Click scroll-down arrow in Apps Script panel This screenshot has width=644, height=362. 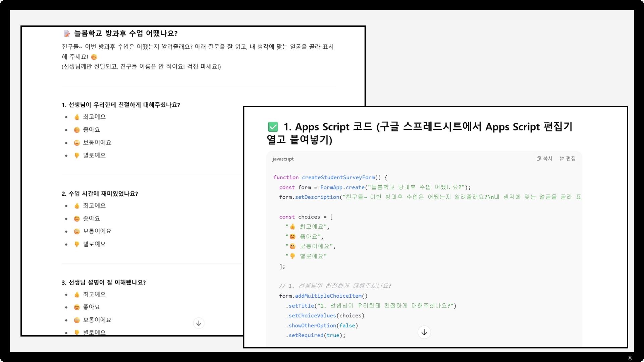click(424, 332)
